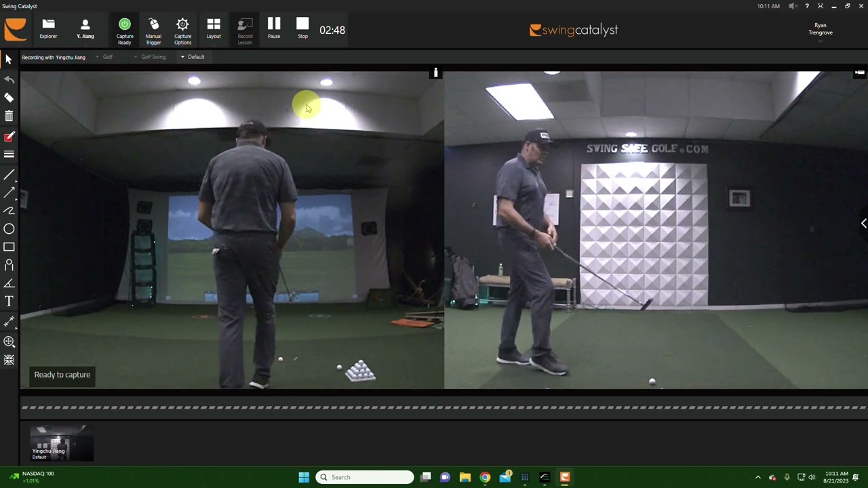Screen dimensions: 868x488
Task: Select the zoom magnifier tool
Action: point(9,342)
